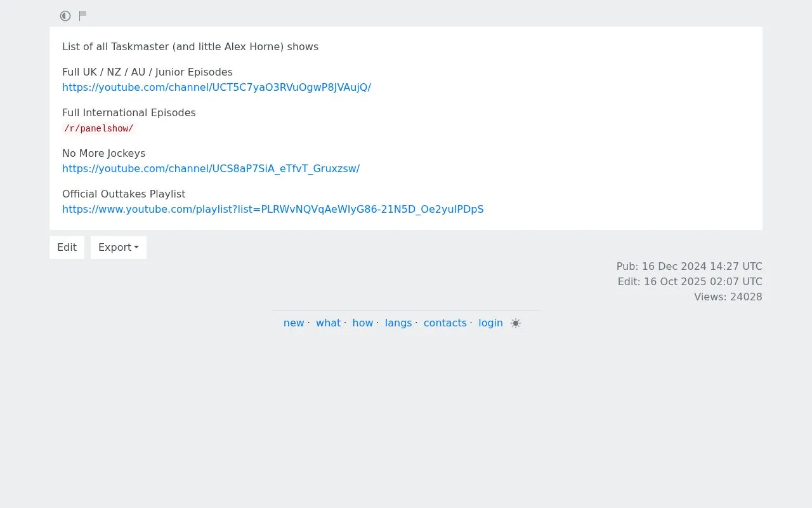
Task: Click the flag report icon
Action: click(83, 15)
